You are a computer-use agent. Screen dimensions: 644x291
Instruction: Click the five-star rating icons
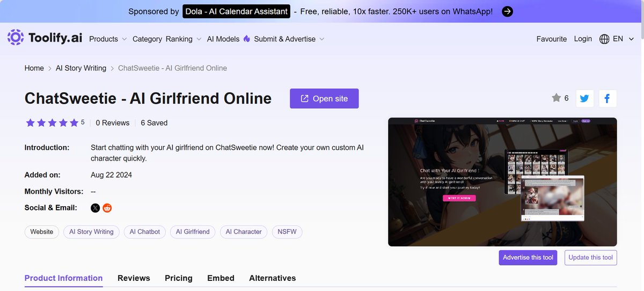(x=52, y=123)
